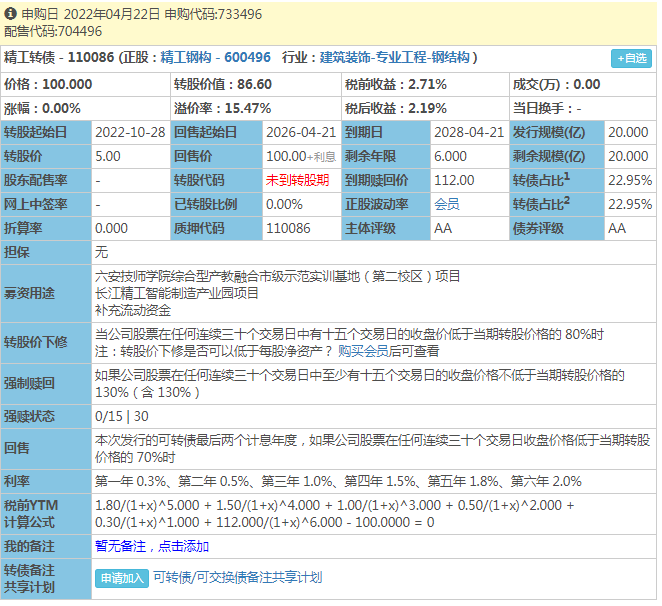The height and width of the screenshot is (606, 662).
Task: Open the 精工钢构 - 600496 stock link
Action: coord(215,57)
